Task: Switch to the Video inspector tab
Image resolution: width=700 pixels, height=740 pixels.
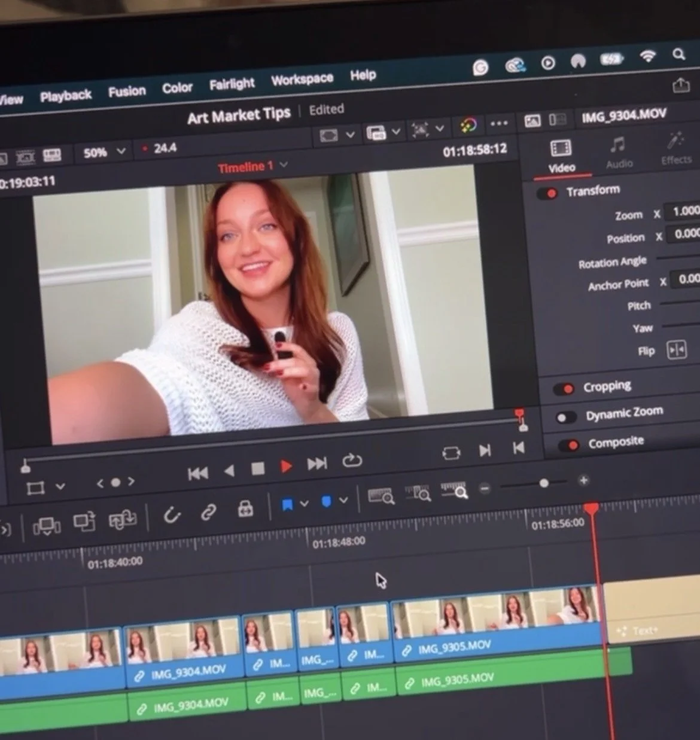Action: [x=561, y=157]
